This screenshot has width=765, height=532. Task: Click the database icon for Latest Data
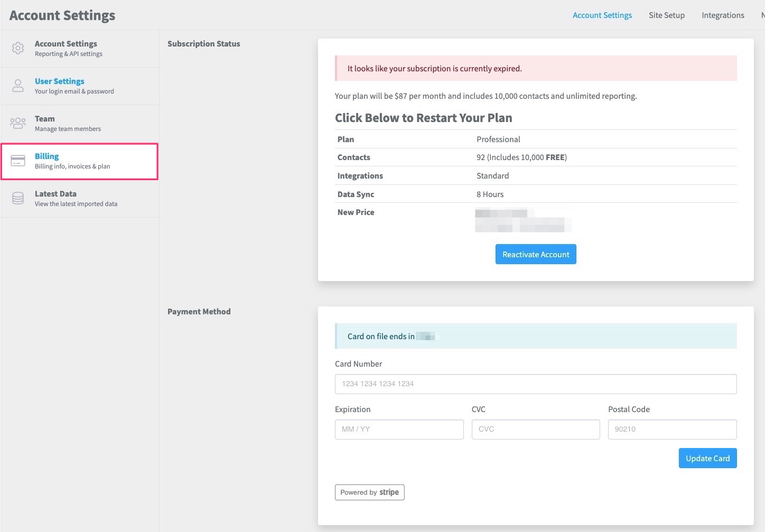(x=18, y=198)
